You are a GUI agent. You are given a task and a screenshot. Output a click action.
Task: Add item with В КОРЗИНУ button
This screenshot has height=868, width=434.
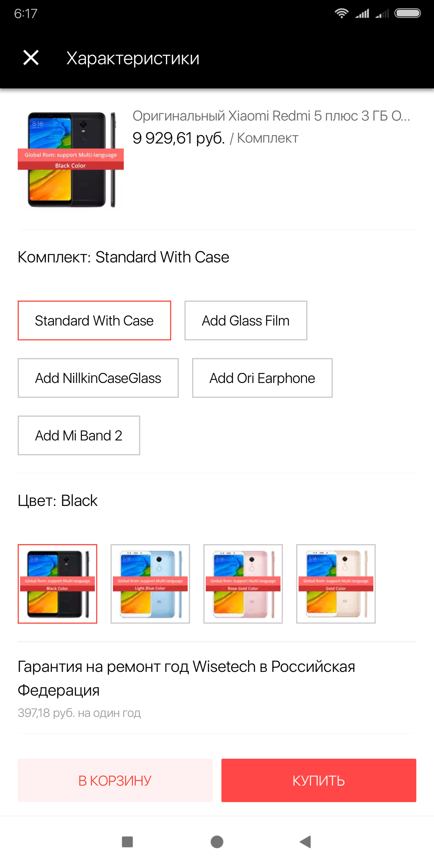(x=115, y=780)
